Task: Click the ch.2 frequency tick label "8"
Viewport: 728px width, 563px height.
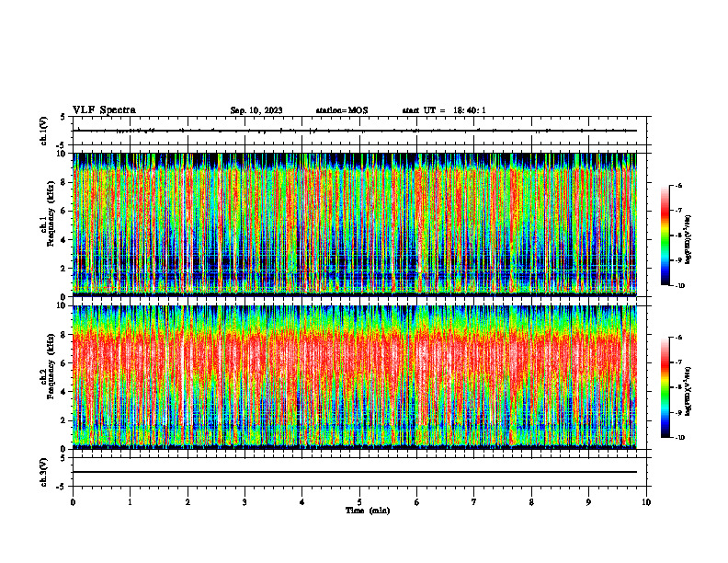Action: pyautogui.click(x=64, y=335)
